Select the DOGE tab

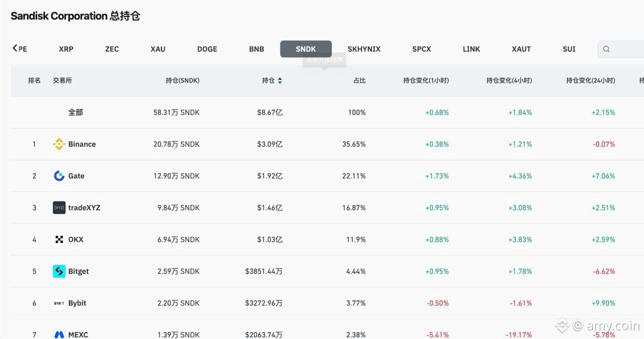point(207,49)
